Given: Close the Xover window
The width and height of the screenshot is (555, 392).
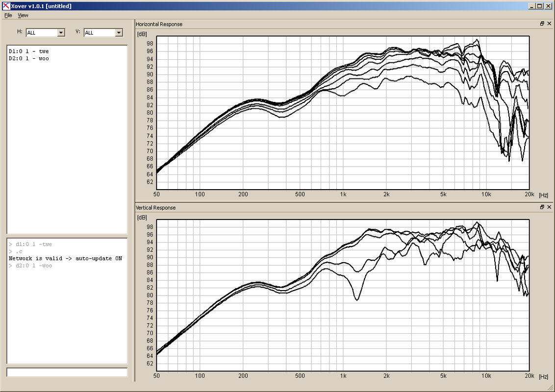Looking at the screenshot, I should coord(548,6).
